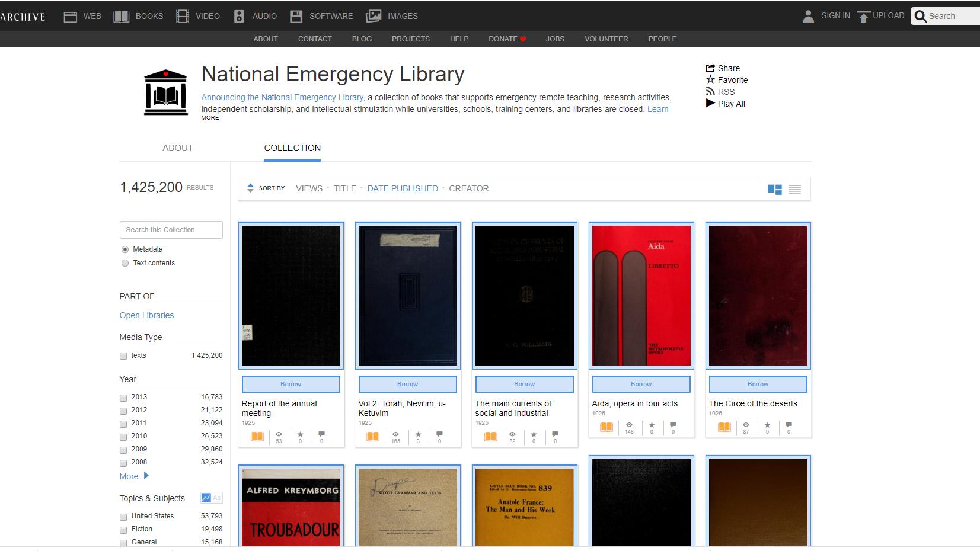Open the Collection tab

(292, 148)
